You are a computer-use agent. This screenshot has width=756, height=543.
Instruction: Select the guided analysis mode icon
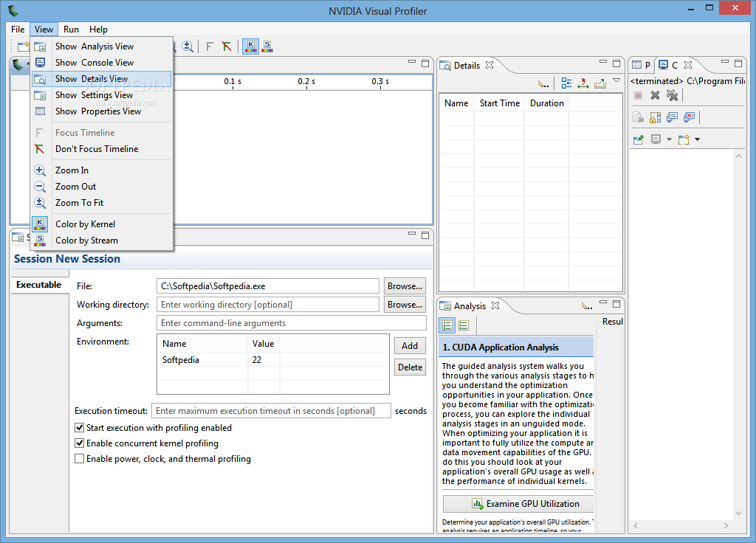447,325
